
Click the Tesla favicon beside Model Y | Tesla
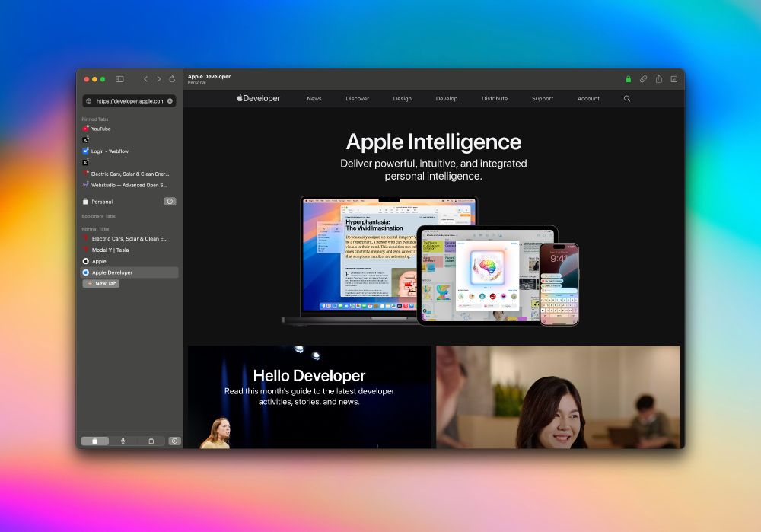tap(86, 250)
